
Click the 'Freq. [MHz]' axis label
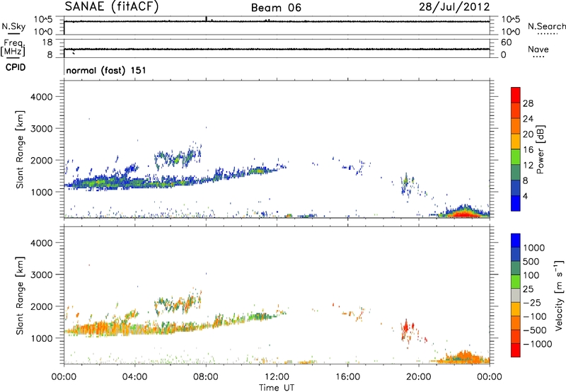(x=13, y=48)
